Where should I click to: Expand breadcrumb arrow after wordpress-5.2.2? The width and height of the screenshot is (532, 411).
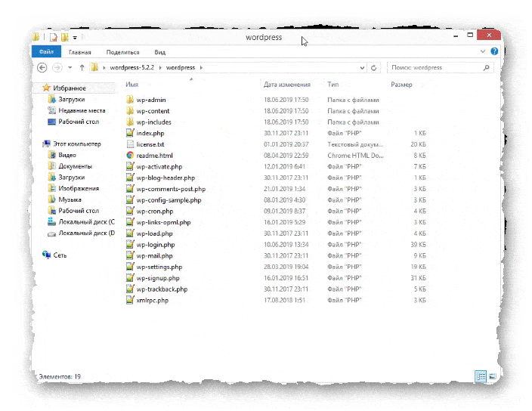coord(160,67)
